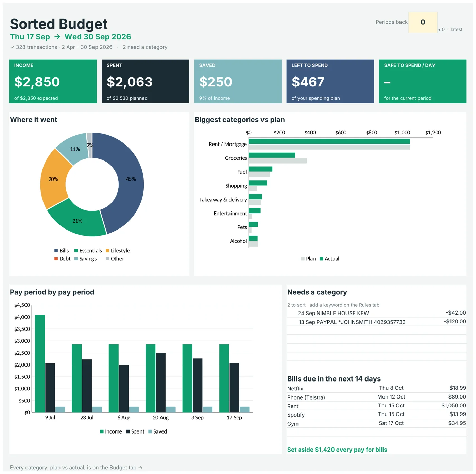Click the Spent legend swatch under pay period chart
Viewport: 476px width, 474px height.
click(x=128, y=432)
